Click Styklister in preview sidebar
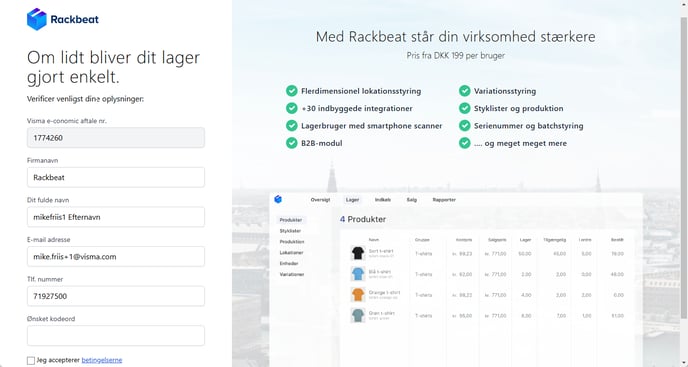This screenshot has width=688, height=367. coord(290,231)
